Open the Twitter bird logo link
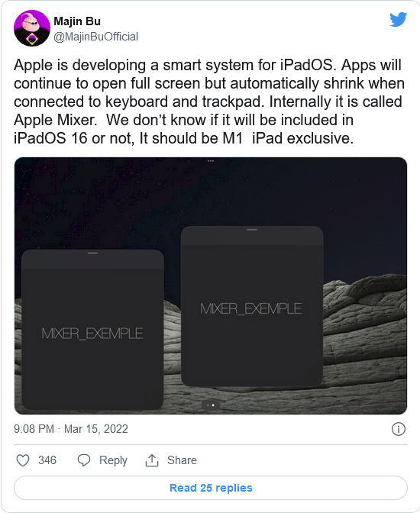The height and width of the screenshot is (513, 420). click(398, 19)
